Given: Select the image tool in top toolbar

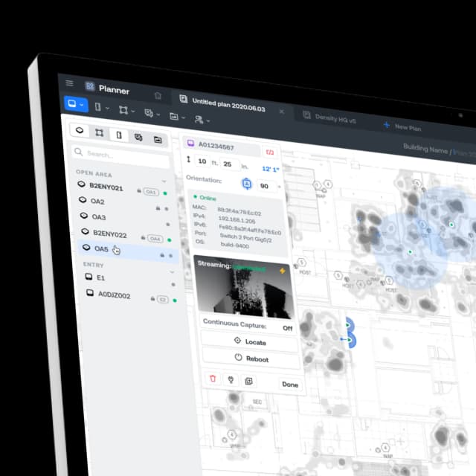Looking at the screenshot, I should (x=174, y=116).
